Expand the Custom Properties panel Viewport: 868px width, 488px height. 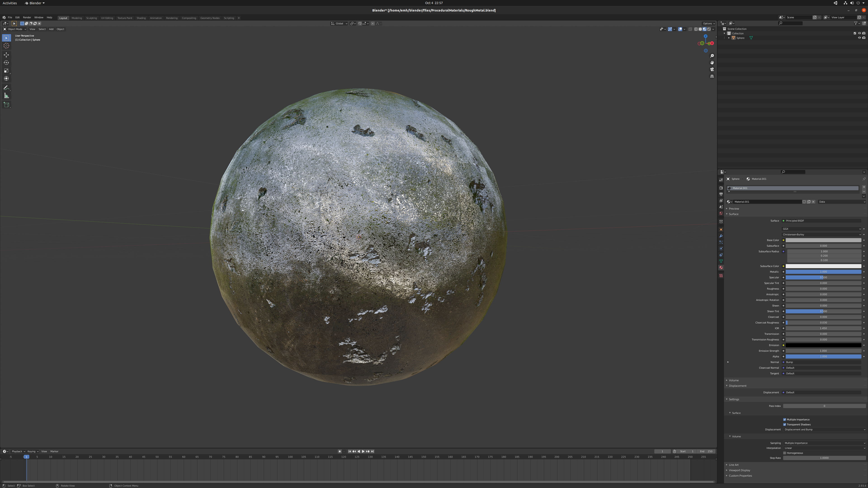tap(740, 476)
